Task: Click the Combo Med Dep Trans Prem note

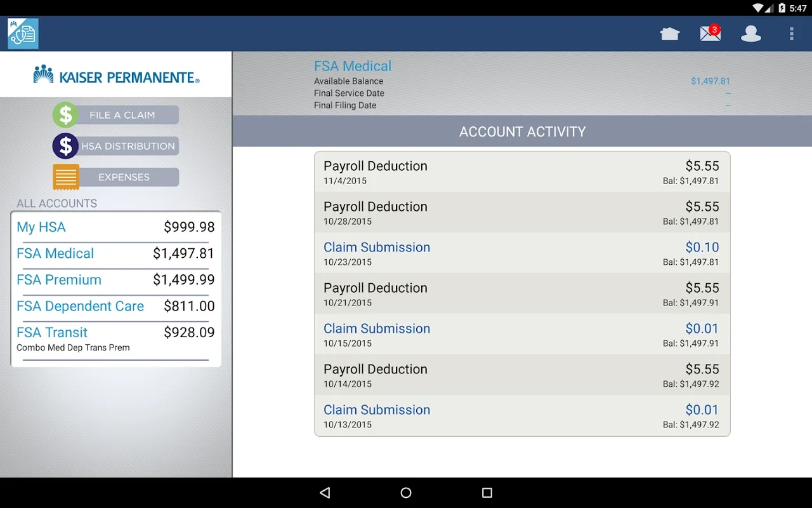Action: (x=73, y=347)
